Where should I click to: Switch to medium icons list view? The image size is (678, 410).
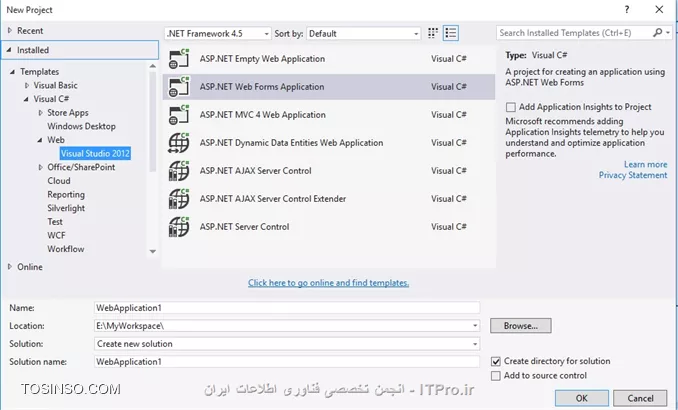(x=451, y=33)
